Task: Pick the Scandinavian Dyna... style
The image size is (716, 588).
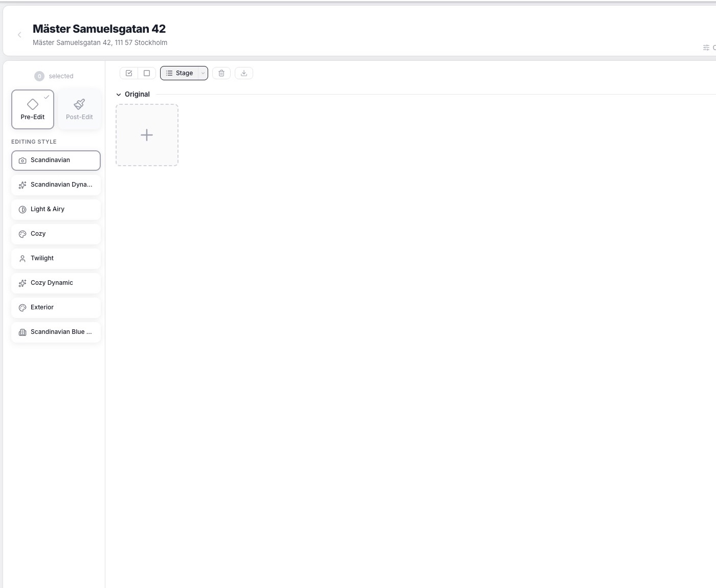Action: (56, 185)
